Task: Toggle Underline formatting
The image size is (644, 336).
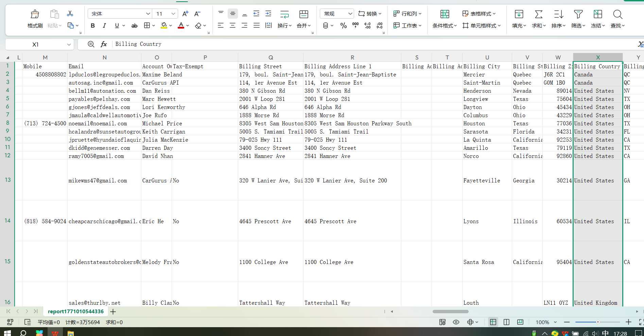Action: (117, 25)
